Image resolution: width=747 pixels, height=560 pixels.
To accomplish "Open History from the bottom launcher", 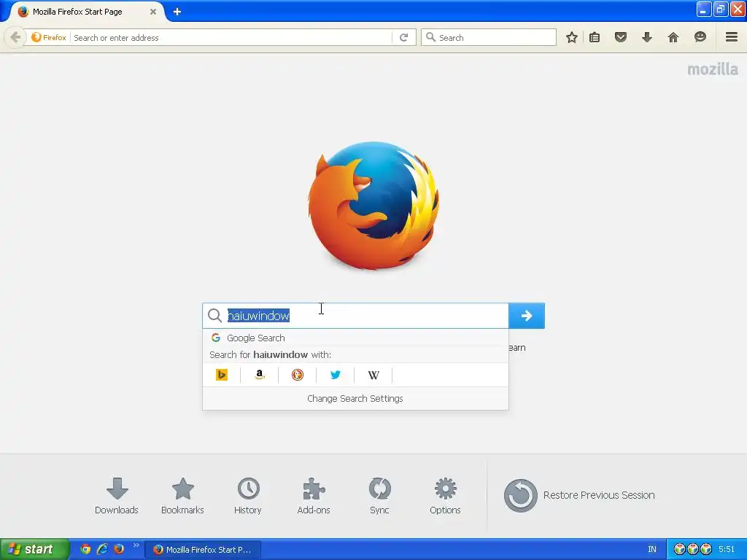I will pos(248,496).
